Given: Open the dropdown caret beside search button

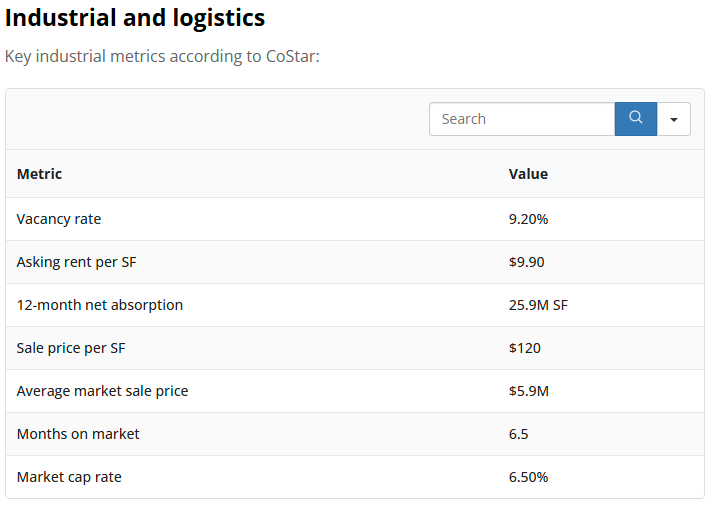Looking at the screenshot, I should point(674,119).
